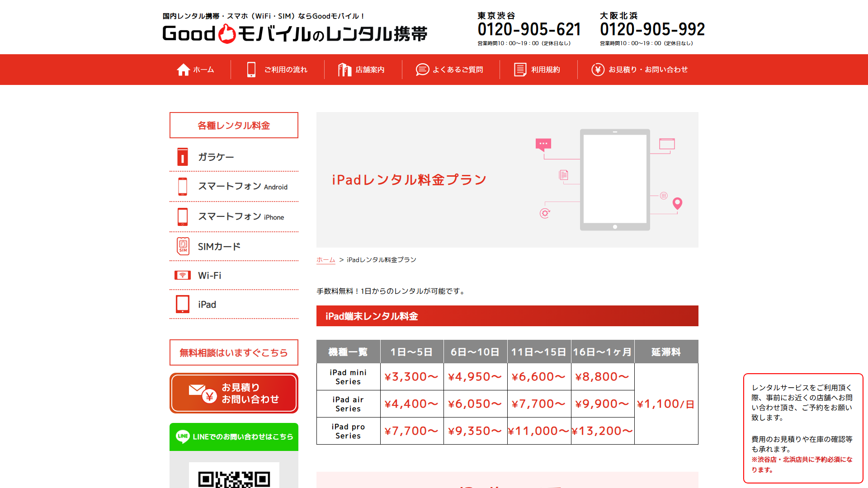Select よくあるご質問 in the navigation

458,69
